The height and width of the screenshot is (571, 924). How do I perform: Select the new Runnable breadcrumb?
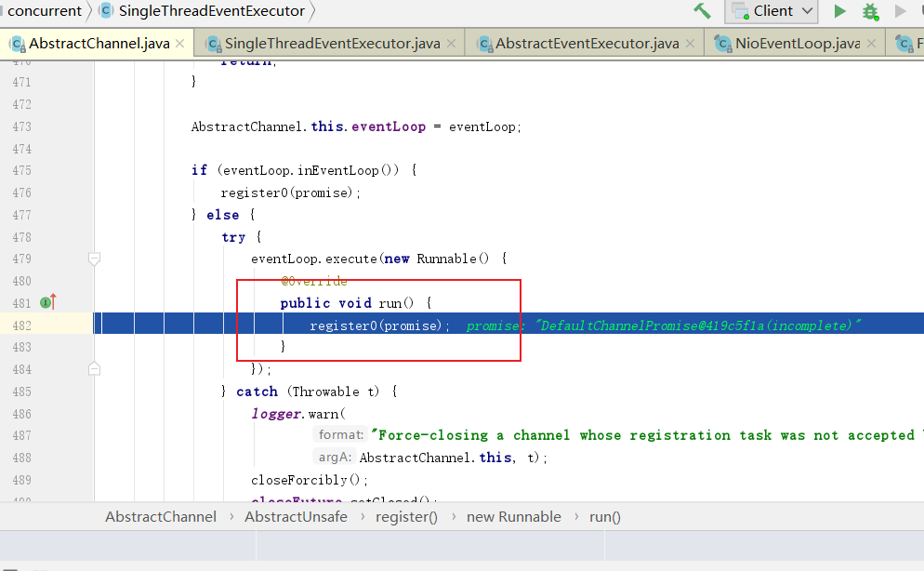(x=513, y=517)
